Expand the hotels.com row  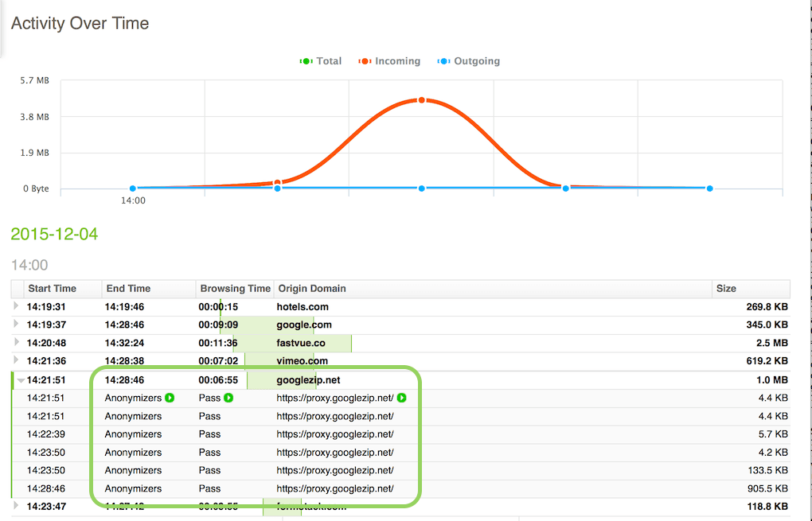point(16,305)
